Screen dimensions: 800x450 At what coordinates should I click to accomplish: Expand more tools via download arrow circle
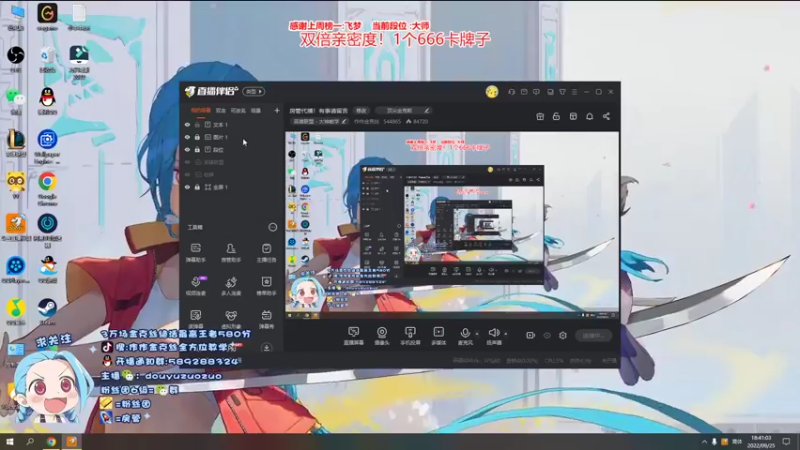coord(266,348)
